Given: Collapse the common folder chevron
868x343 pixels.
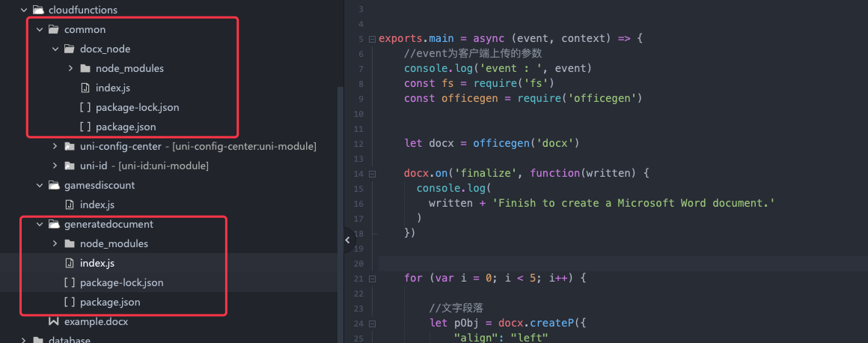Looking at the screenshot, I should coord(40,29).
